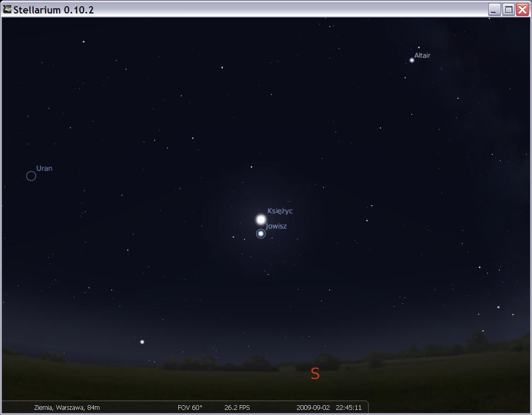Minimize the Stellarium window
The height and width of the screenshot is (415, 532).
pyautogui.click(x=494, y=10)
